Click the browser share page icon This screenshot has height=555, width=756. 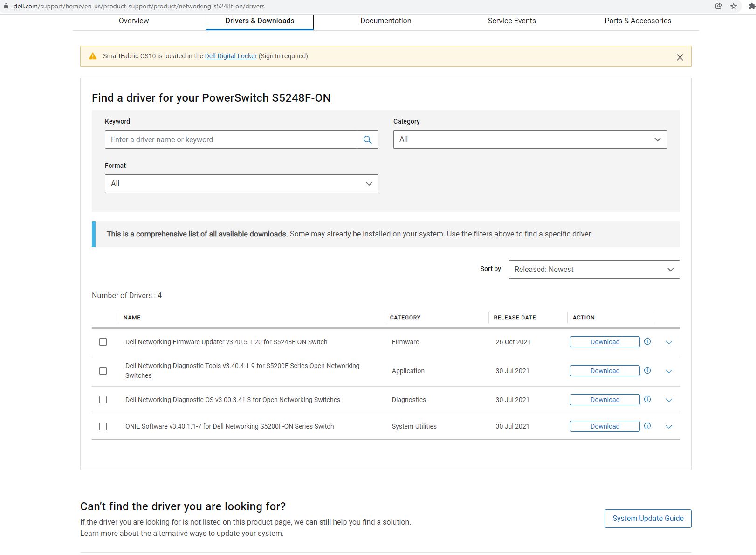pos(718,6)
